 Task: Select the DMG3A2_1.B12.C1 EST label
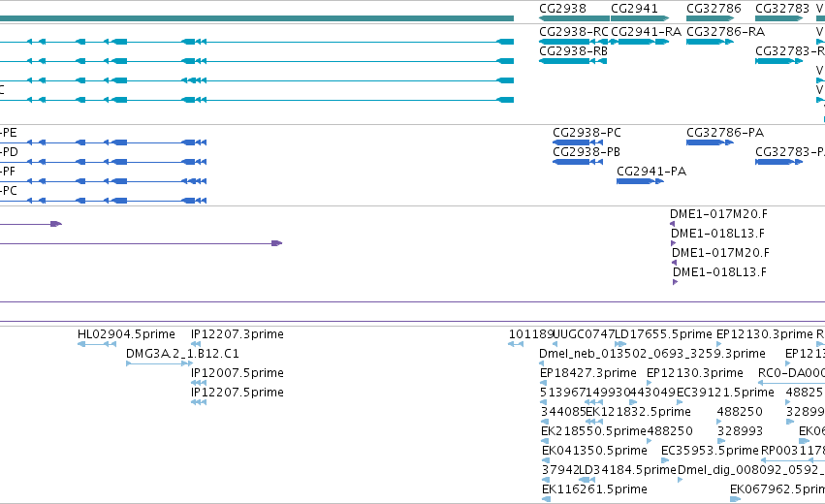182,354
